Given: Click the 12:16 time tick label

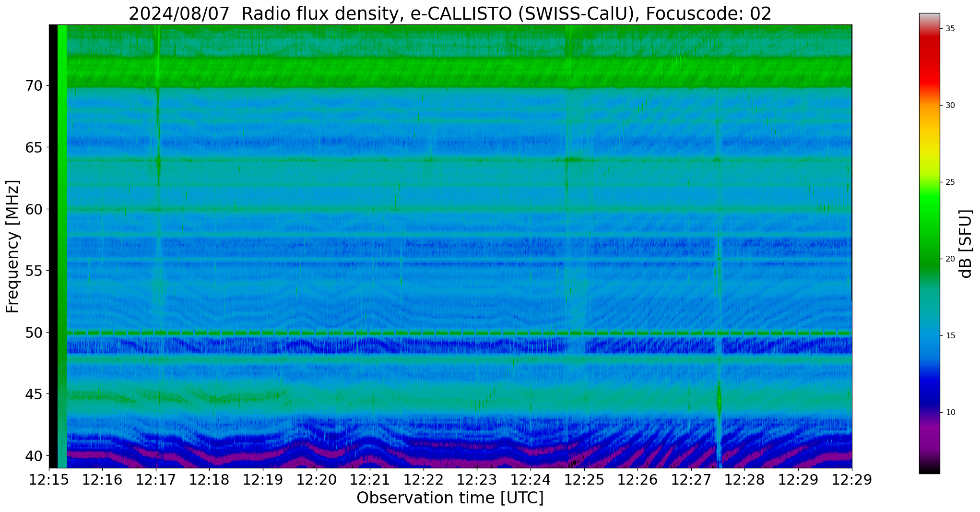Looking at the screenshot, I should coord(103,479).
